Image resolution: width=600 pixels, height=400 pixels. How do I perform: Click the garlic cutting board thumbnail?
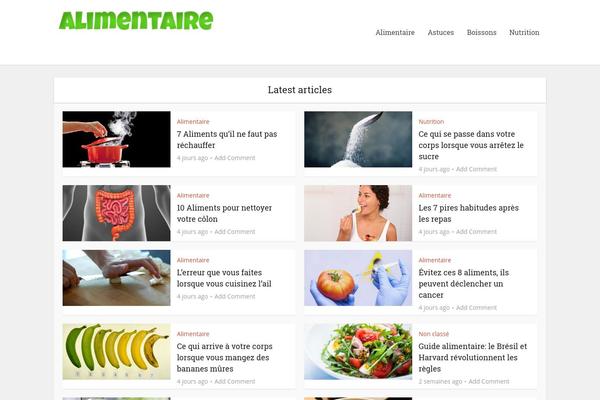point(117,278)
